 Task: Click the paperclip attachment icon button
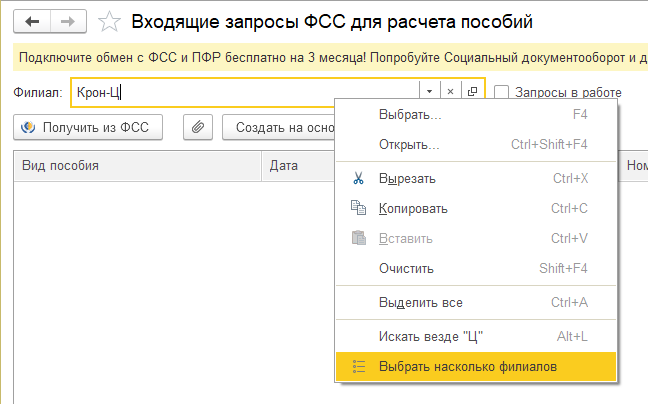point(198,127)
